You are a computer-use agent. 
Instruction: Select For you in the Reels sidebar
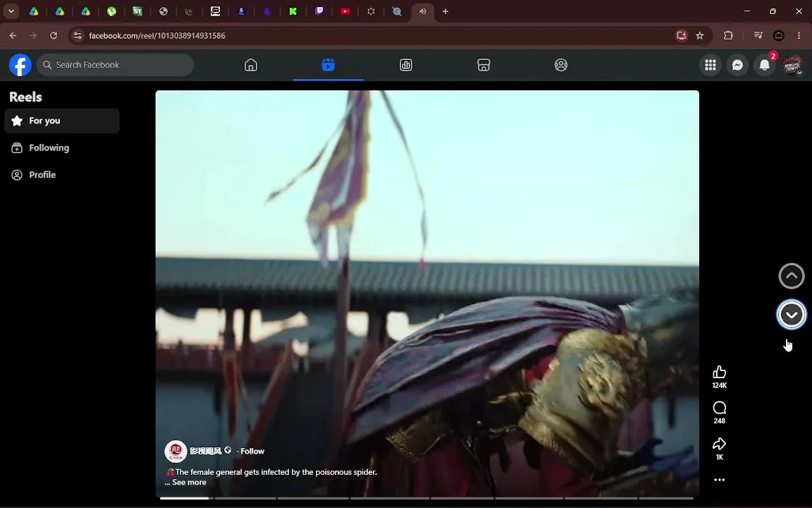point(62,121)
